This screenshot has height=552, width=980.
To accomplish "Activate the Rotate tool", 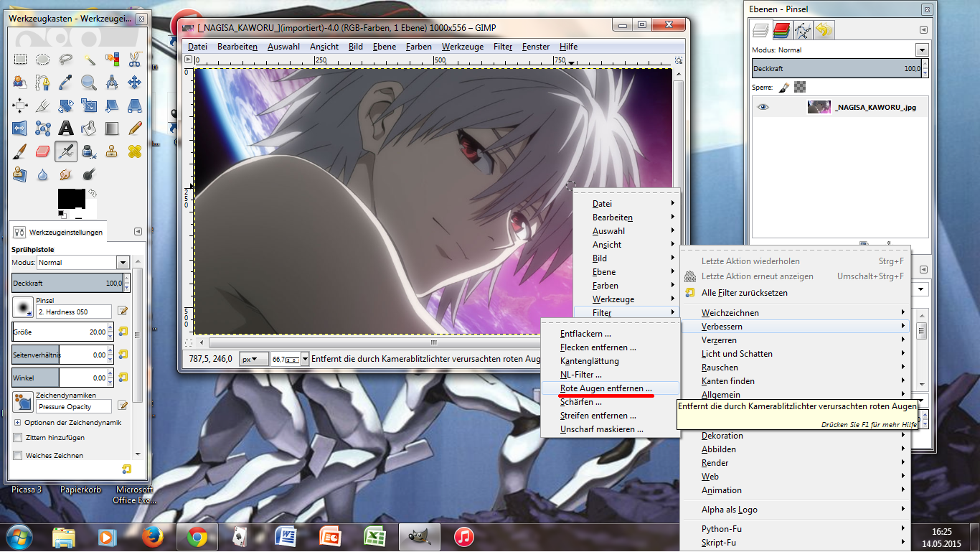I will coord(66,106).
